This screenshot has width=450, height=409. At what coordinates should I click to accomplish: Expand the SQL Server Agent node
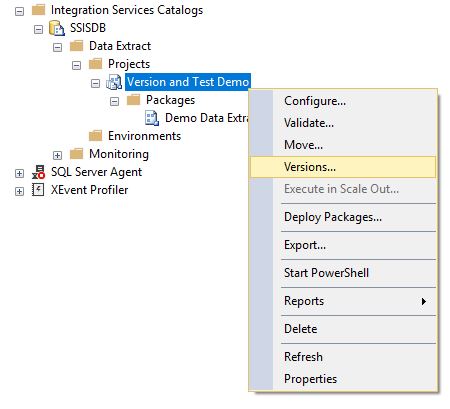(x=19, y=173)
